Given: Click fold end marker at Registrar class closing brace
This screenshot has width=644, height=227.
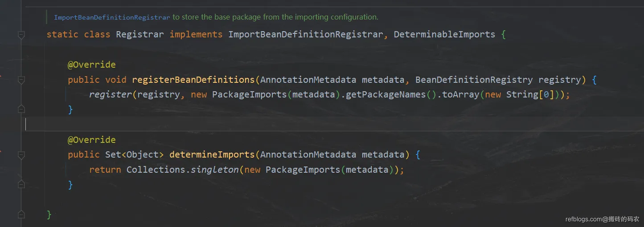Looking at the screenshot, I should (x=21, y=215).
